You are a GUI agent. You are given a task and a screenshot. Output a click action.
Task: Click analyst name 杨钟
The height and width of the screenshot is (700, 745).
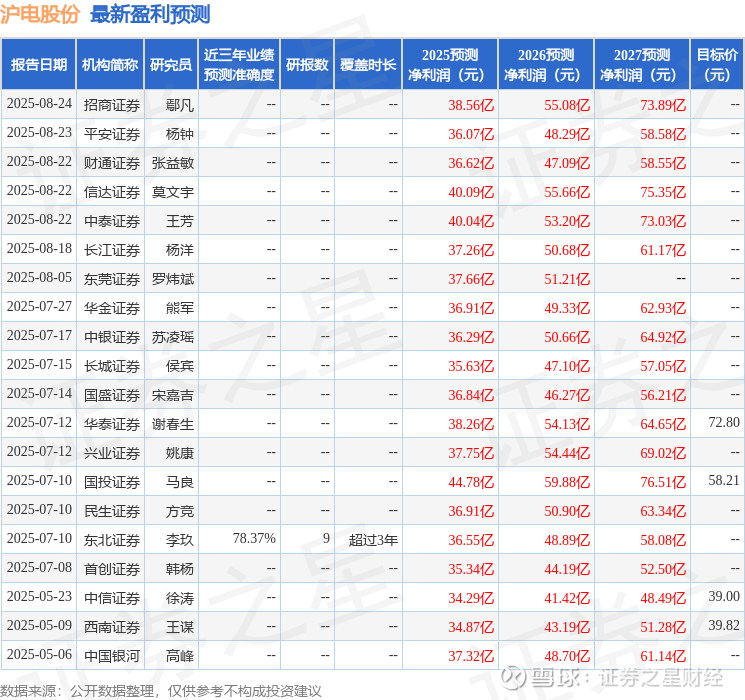(180, 134)
